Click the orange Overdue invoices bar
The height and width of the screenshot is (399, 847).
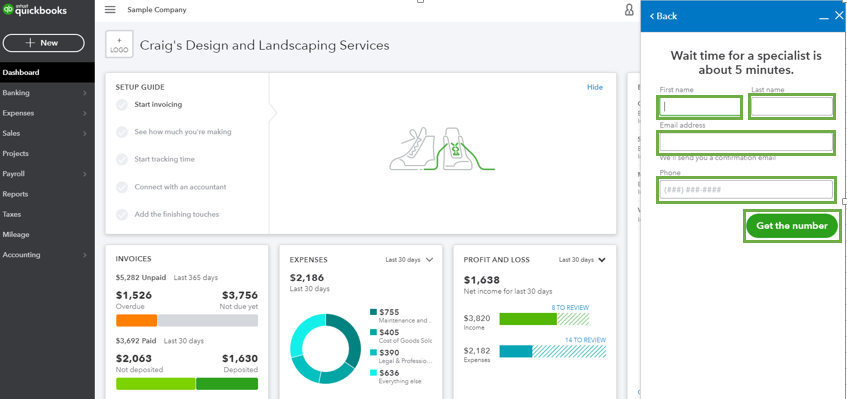137,320
